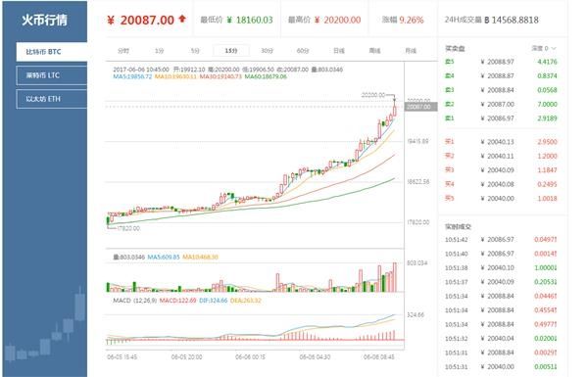Open the 深度 depth dropdown
The width and height of the screenshot is (588, 377).
(543, 48)
